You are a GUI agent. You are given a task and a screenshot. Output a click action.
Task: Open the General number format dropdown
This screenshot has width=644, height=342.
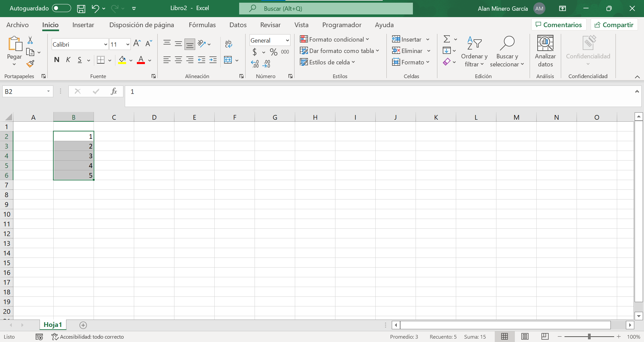click(x=287, y=41)
